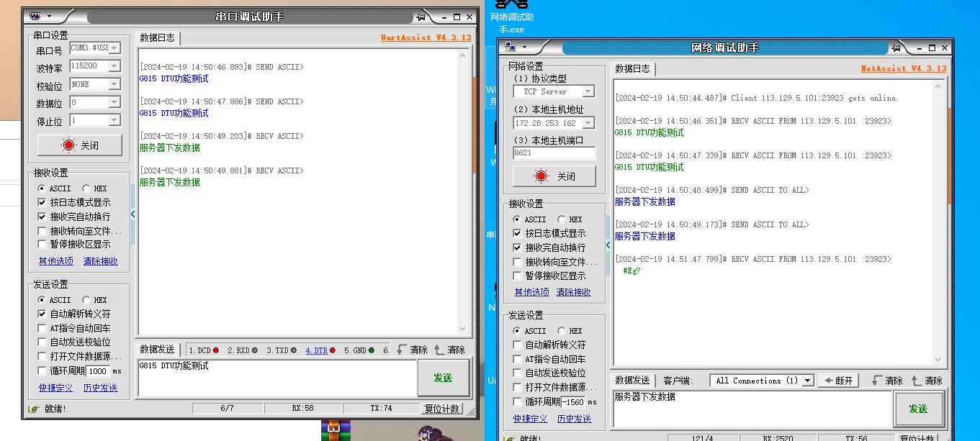Toggle the 4.DTR signal indicator
The height and width of the screenshot is (441, 980).
[316, 350]
